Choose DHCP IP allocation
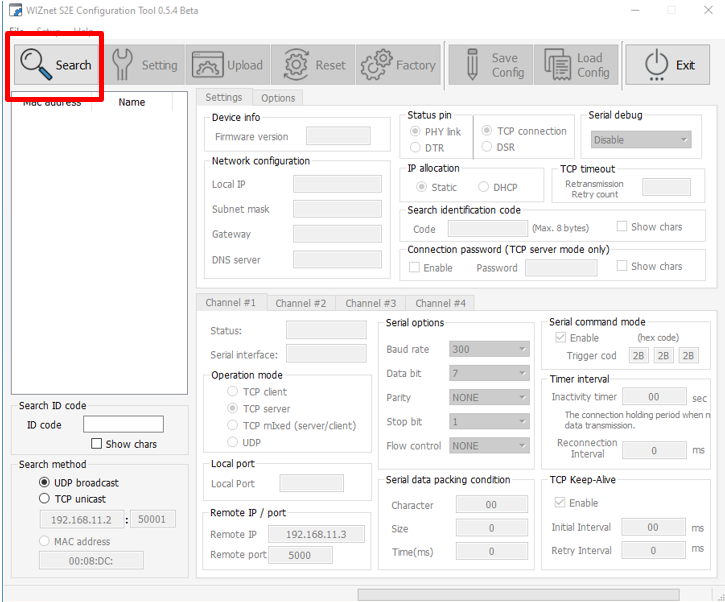 (x=483, y=187)
